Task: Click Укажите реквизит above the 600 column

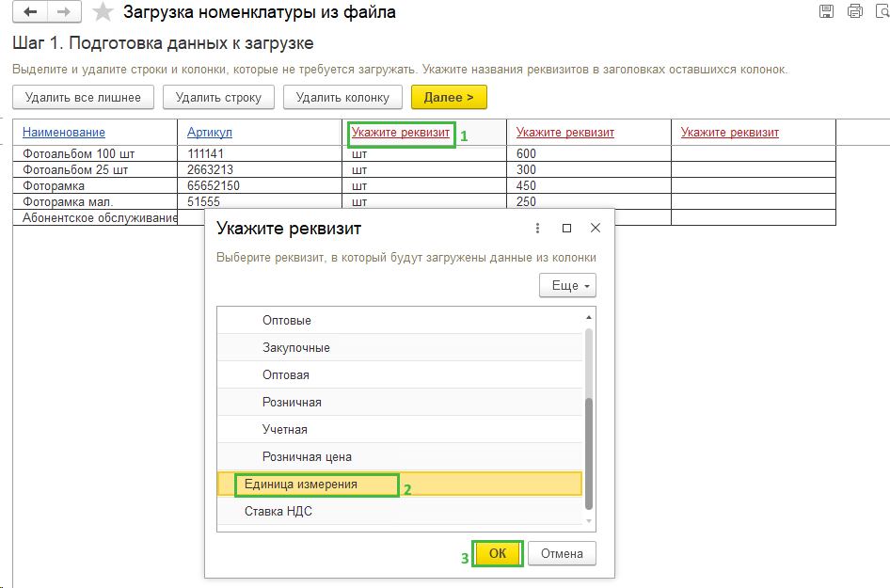Action: pos(565,133)
